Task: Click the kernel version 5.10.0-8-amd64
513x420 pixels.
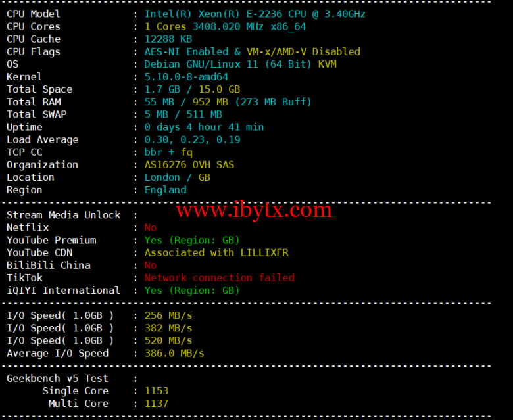Action: point(186,77)
